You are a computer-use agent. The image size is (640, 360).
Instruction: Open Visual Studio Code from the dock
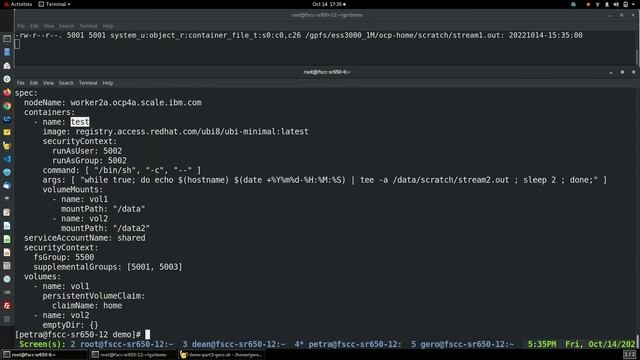click(x=7, y=159)
